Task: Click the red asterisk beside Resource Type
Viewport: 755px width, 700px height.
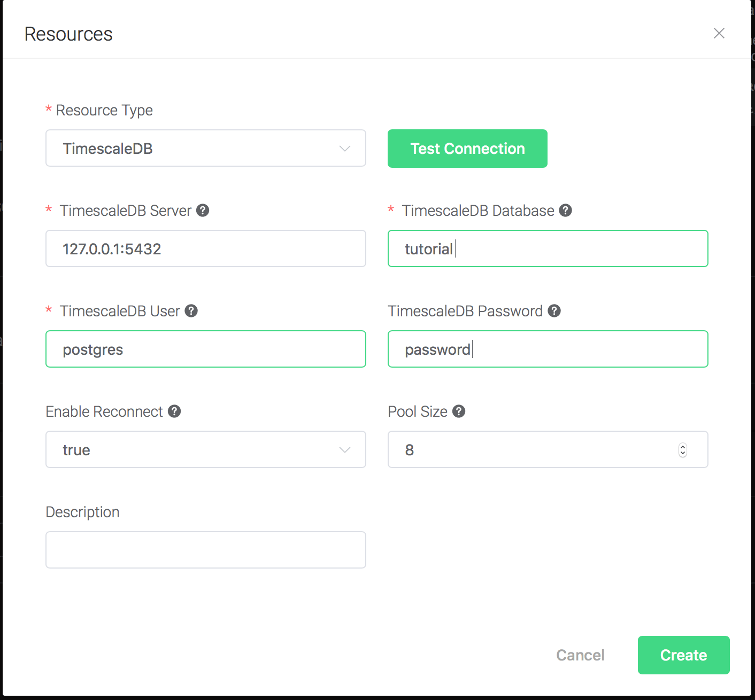Action: (x=48, y=110)
